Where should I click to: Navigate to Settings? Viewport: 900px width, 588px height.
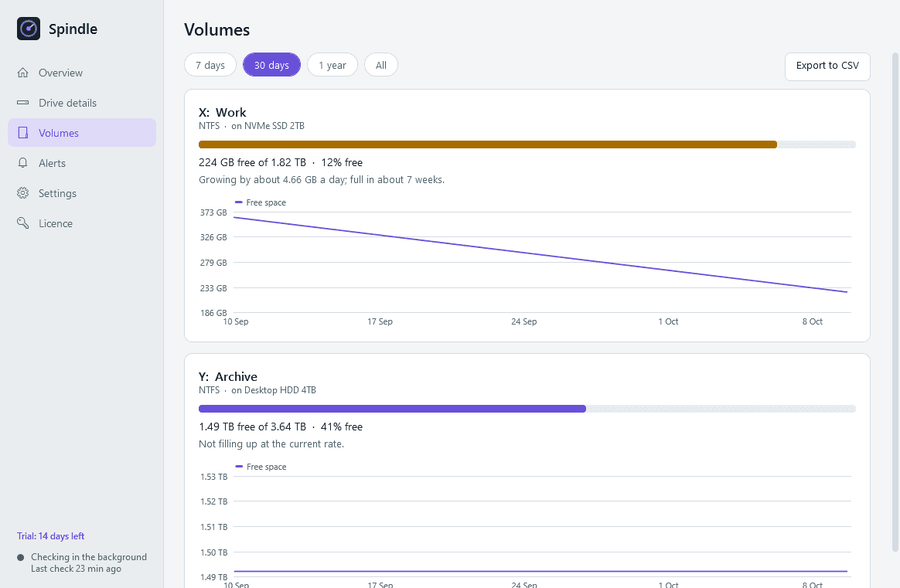[x=82, y=193]
